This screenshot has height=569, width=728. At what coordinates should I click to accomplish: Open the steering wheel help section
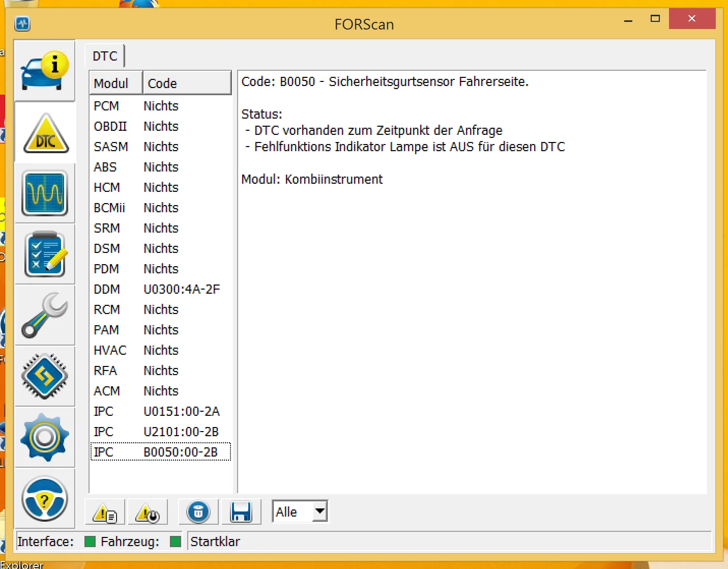(x=45, y=498)
